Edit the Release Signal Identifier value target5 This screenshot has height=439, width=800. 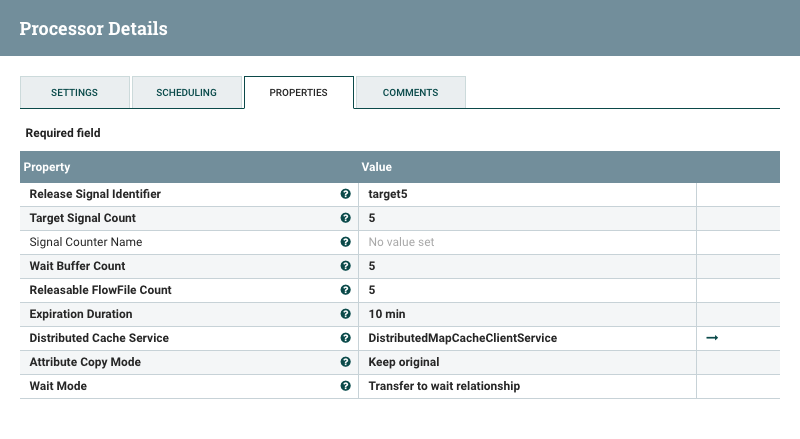(526, 194)
